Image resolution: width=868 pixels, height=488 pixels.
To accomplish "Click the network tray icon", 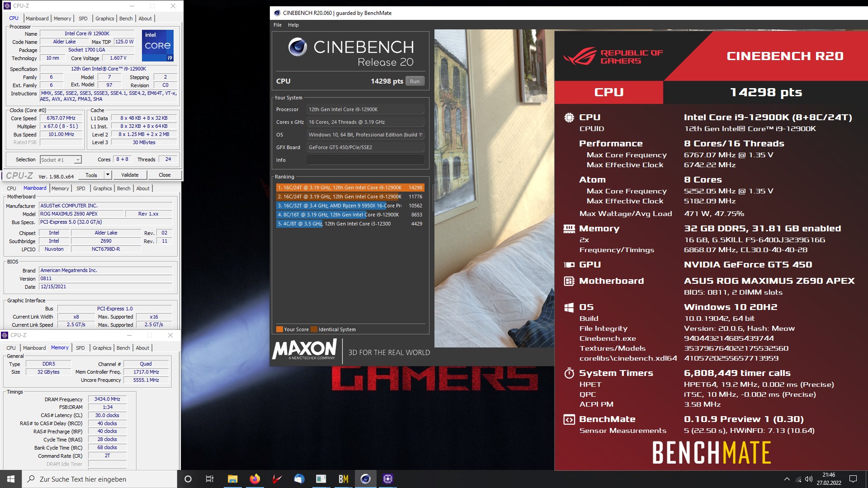I will click(x=798, y=479).
